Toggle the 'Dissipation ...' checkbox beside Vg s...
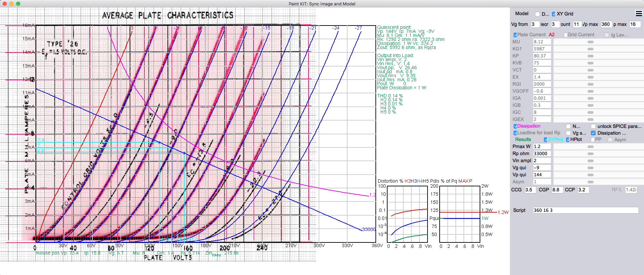The image size is (644, 275). click(x=593, y=133)
